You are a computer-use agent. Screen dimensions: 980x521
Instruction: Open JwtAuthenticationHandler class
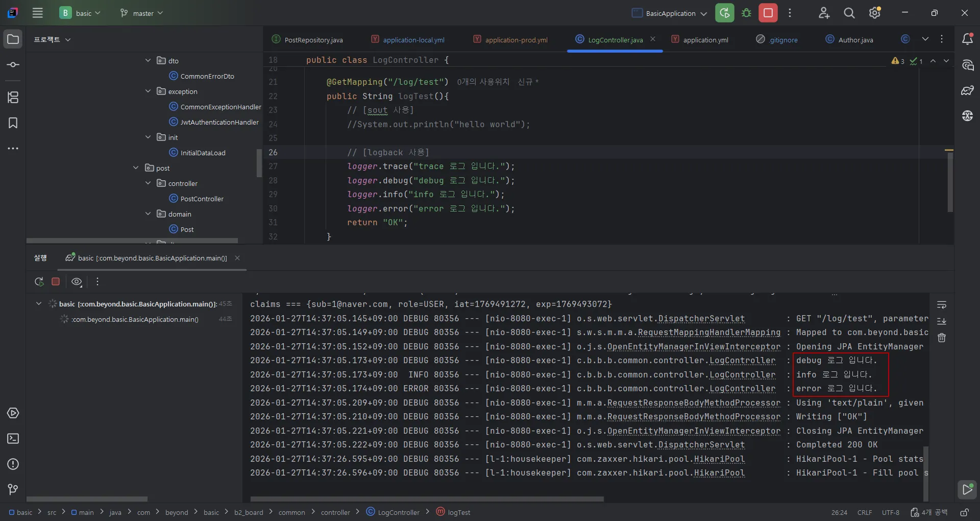[x=214, y=122]
